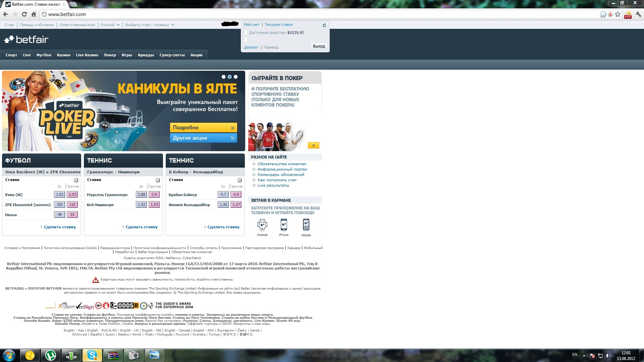Viewport: 644px width, 362px height.
Task: Open the Казино menu item
Action: click(64, 55)
